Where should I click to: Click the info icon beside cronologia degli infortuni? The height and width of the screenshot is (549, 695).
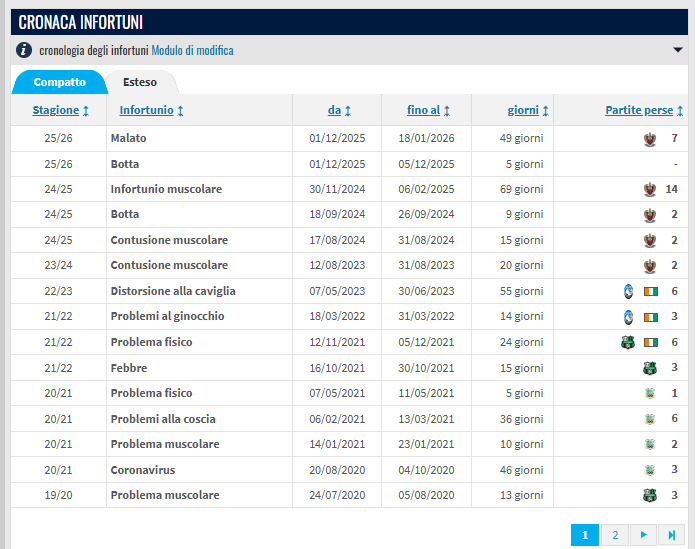(24, 50)
